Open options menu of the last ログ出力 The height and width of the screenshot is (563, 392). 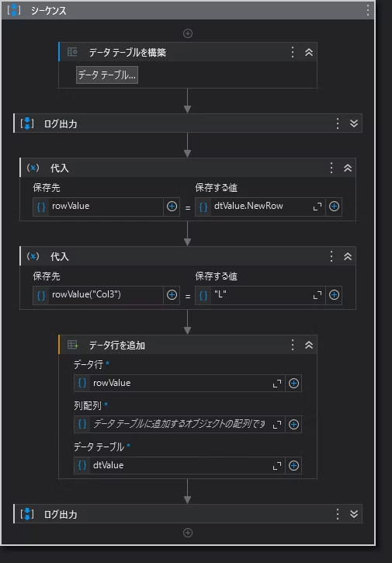click(338, 514)
